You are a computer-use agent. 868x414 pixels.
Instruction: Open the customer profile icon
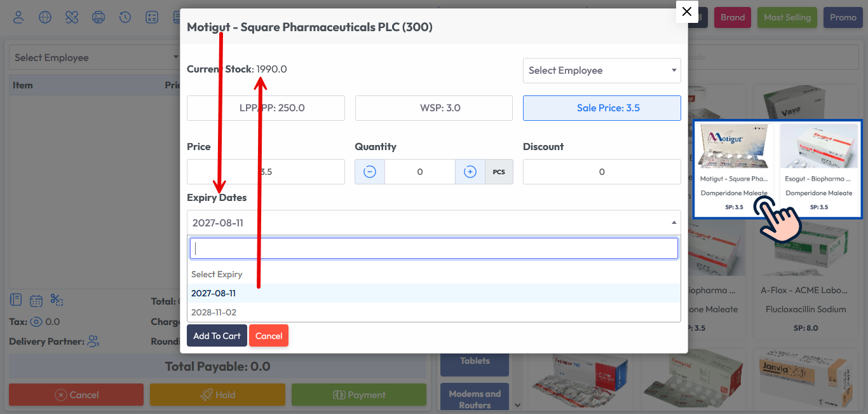18,17
